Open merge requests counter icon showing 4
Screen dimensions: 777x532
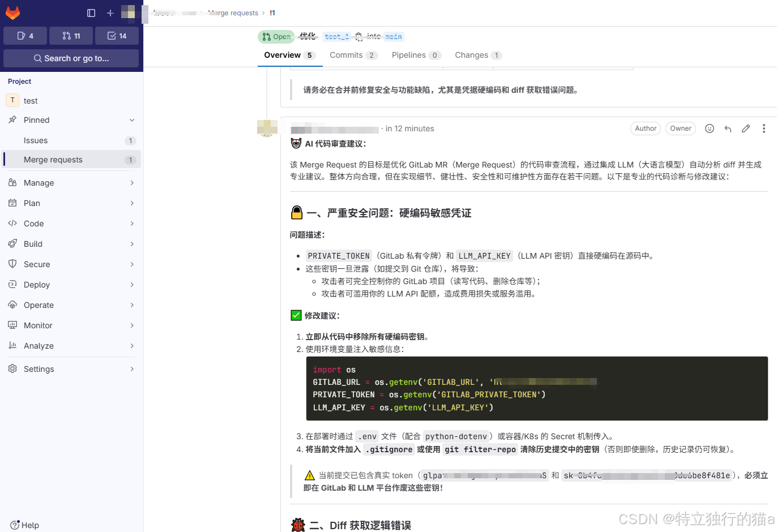pos(25,35)
